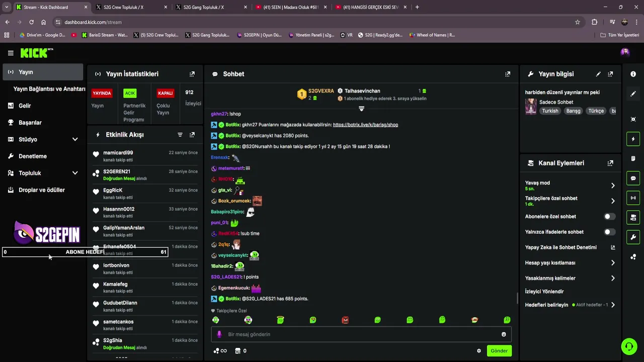Edit stream info with the pencil icon
Image resolution: width=644 pixels, height=362 pixels.
(x=598, y=74)
